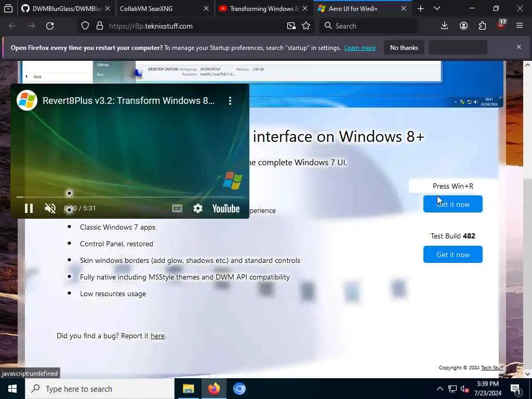This screenshot has height=399, width=532.
Task: Open the muted volume tray icon
Action: coord(464,389)
